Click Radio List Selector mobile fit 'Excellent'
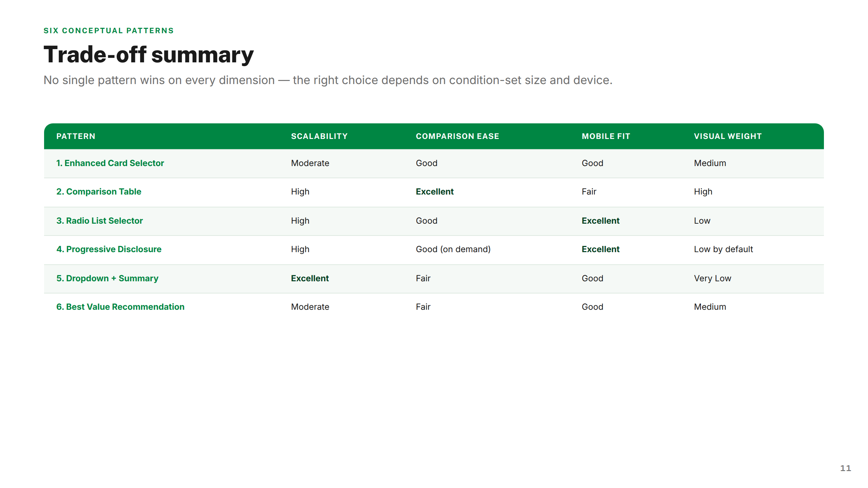The image size is (868, 488). point(600,221)
